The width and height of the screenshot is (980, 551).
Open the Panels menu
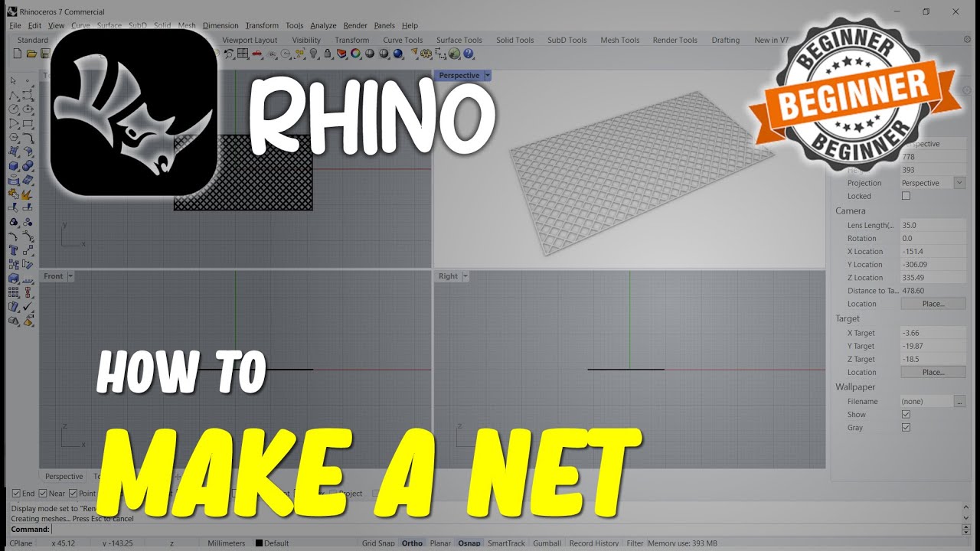click(384, 25)
